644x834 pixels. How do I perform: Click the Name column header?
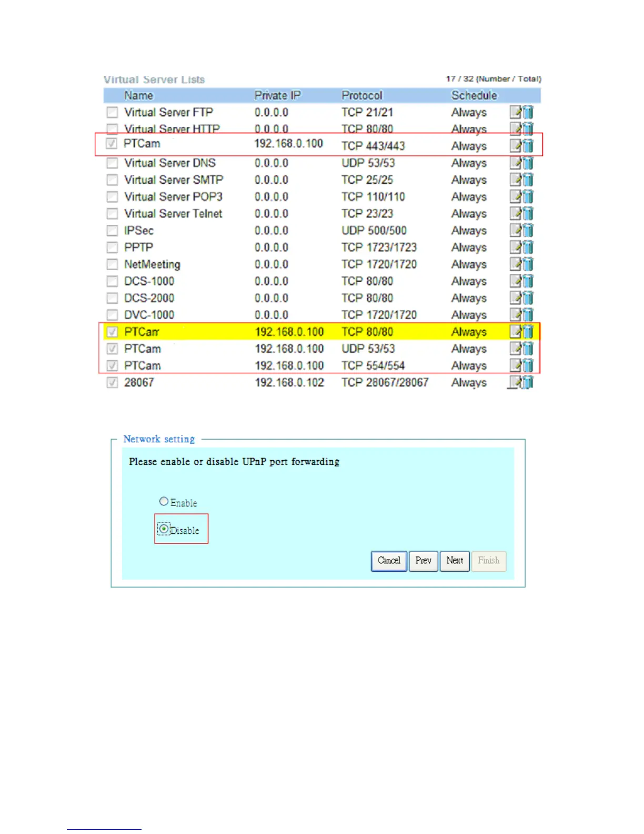(139, 95)
